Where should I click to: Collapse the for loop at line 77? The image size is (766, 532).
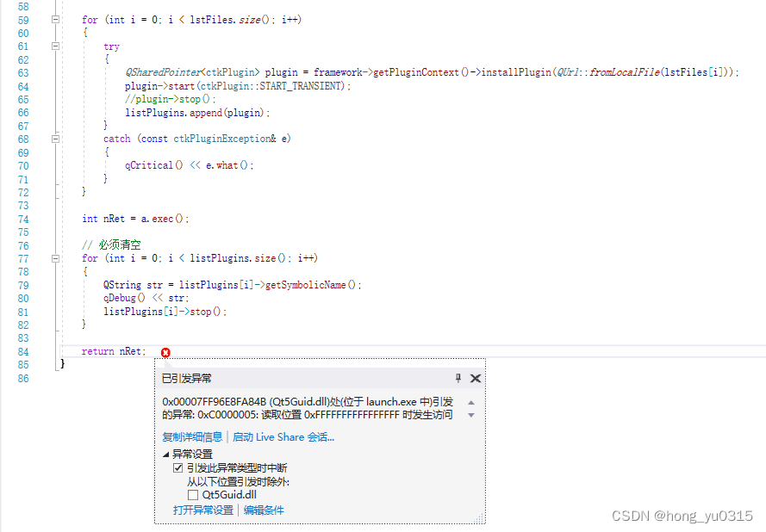(56, 258)
